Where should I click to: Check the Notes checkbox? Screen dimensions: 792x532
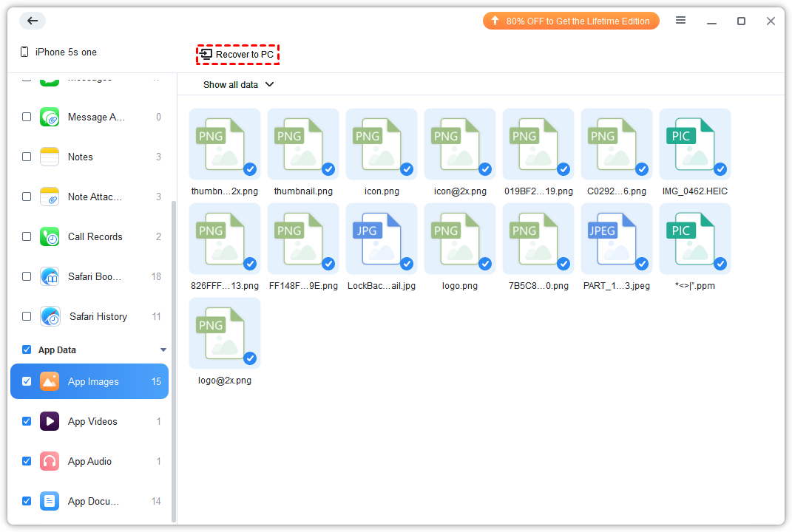pyautogui.click(x=27, y=157)
